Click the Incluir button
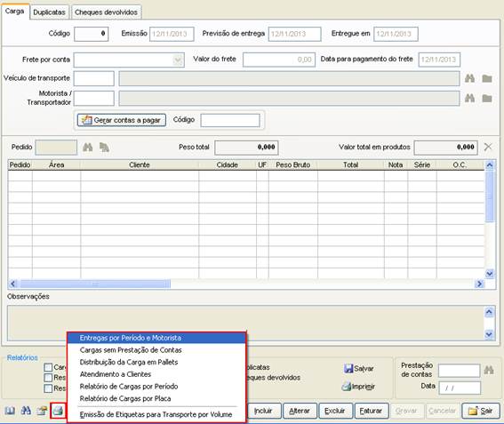The image size is (504, 424). click(263, 411)
